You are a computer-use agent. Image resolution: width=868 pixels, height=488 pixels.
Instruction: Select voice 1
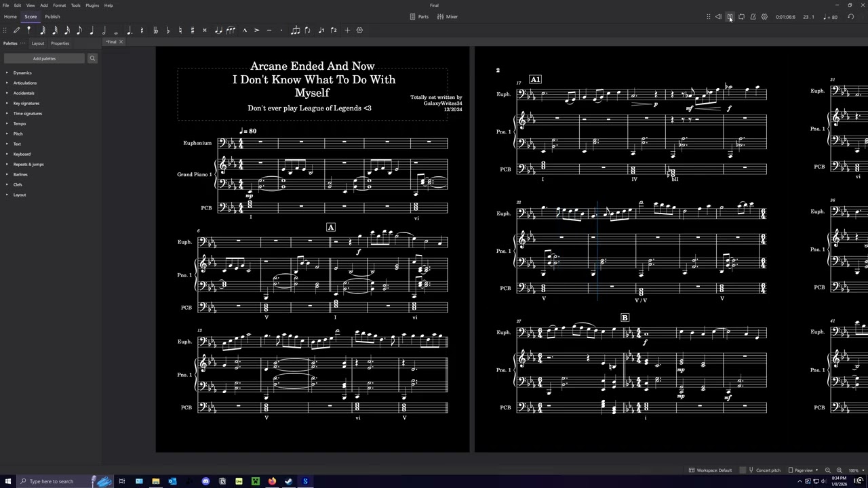pos(321,30)
